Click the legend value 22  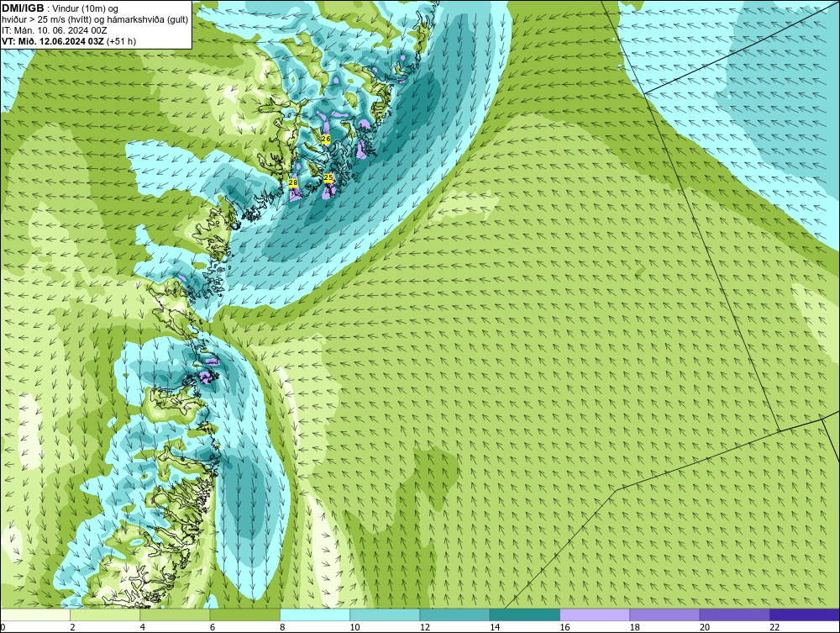[774, 627]
